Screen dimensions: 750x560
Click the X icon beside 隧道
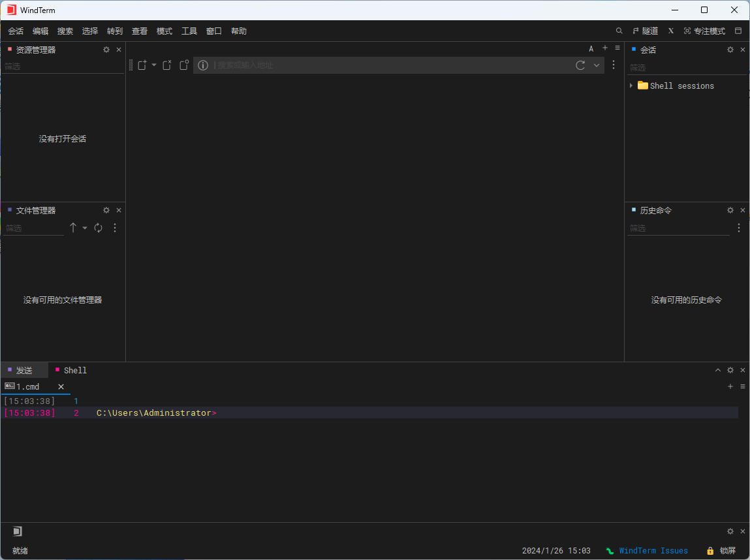tap(671, 31)
